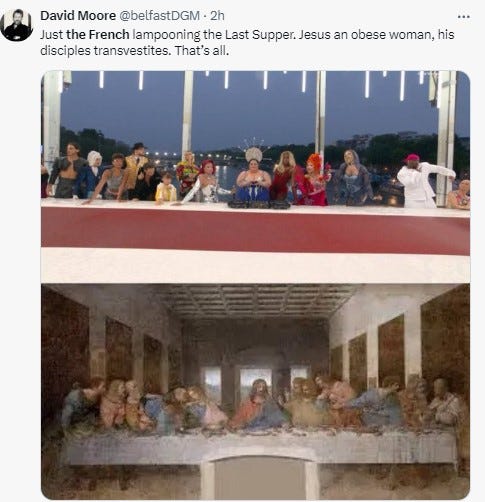The width and height of the screenshot is (485, 502).
Task: Open the top ceremony photo in the tweet
Action: [255, 177]
